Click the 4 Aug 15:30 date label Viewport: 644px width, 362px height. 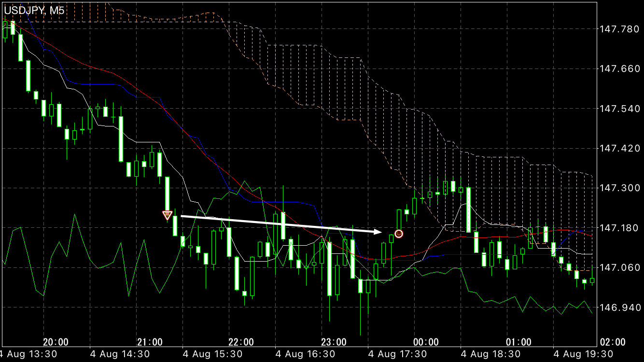(212, 354)
